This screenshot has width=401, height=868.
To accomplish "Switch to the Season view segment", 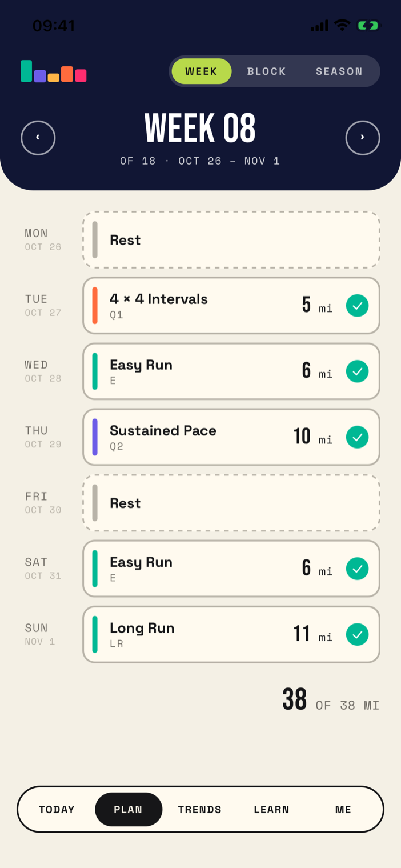I will (339, 71).
